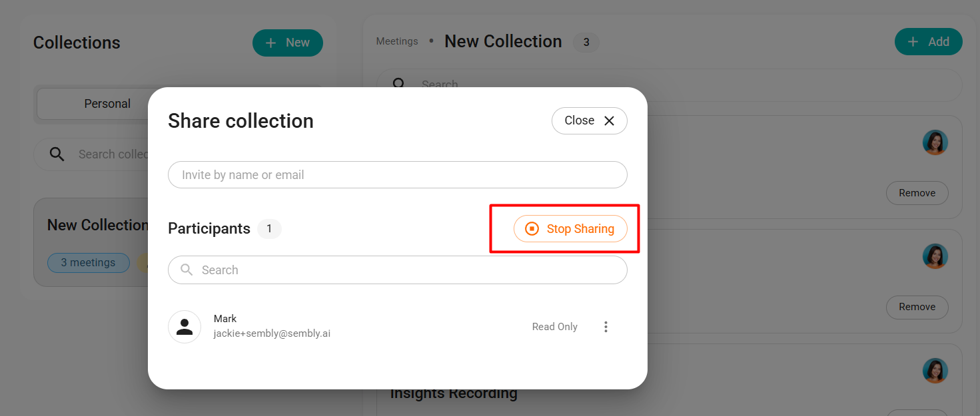The image size is (980, 416).
Task: Click the Meetings breadcrumb link
Action: 397,41
